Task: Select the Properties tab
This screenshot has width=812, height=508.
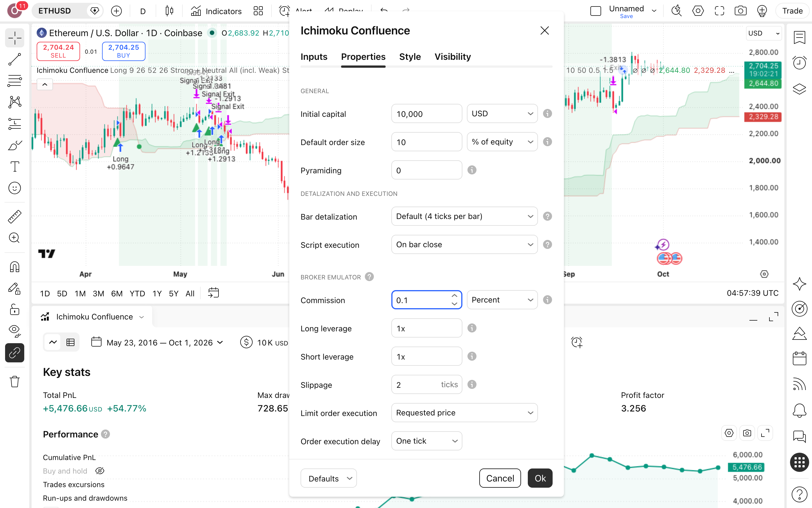Action: coord(363,57)
